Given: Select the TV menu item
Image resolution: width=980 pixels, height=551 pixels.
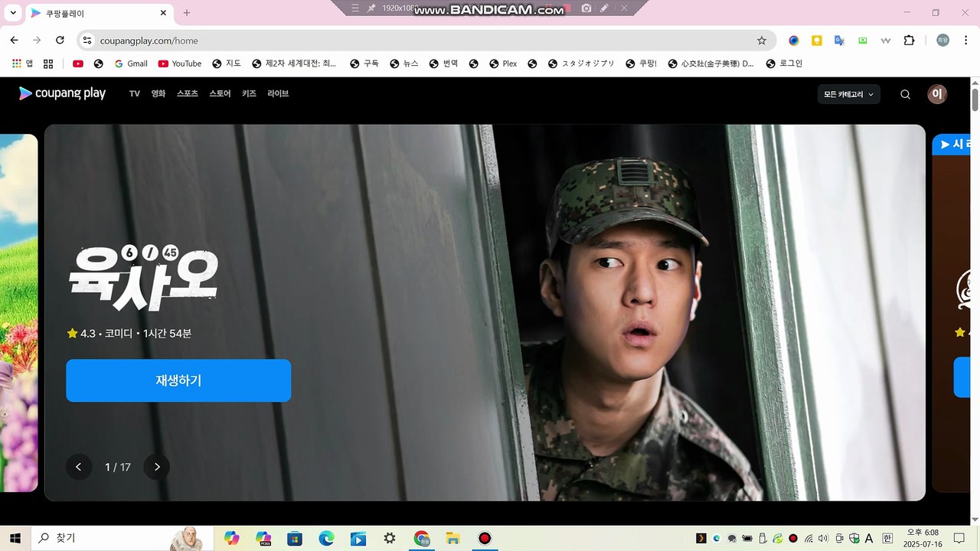Looking at the screenshot, I should coord(135,93).
